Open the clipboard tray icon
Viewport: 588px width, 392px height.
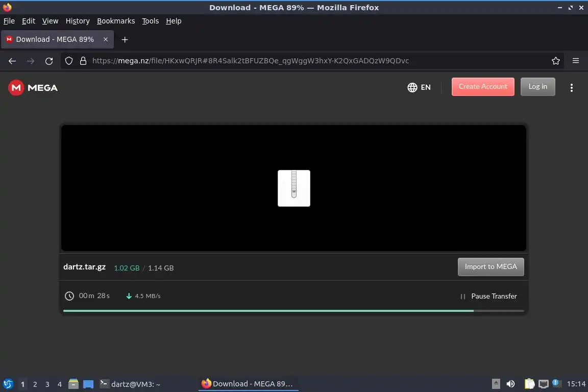point(529,384)
